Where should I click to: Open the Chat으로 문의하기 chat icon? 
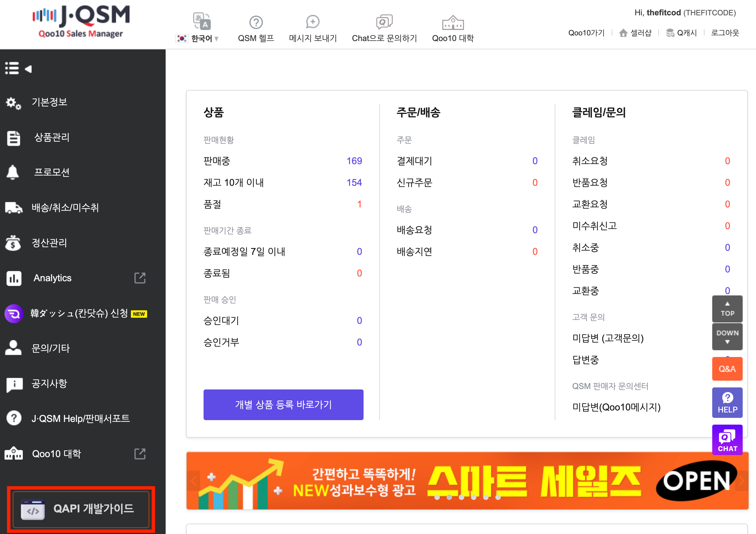(x=384, y=22)
